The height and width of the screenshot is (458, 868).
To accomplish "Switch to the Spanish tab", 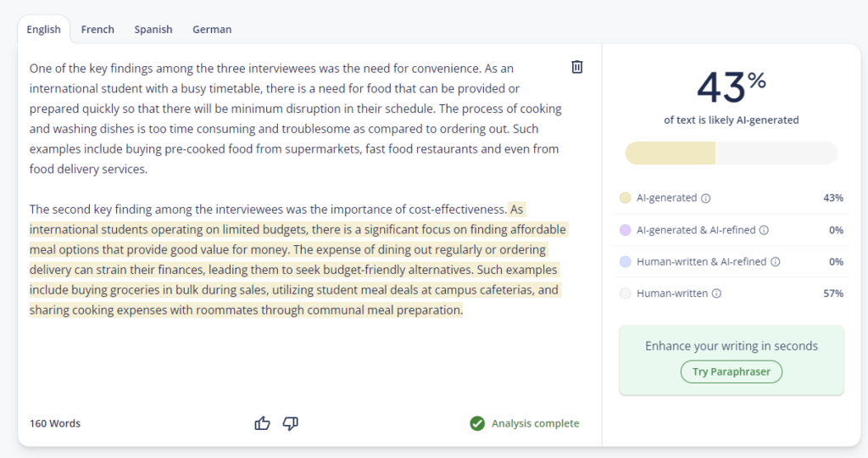I will tap(153, 30).
